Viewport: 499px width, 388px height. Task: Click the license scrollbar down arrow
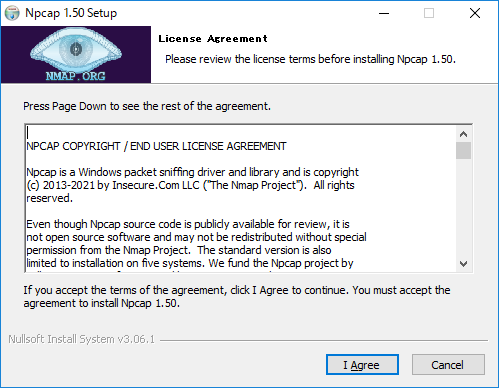[463, 264]
